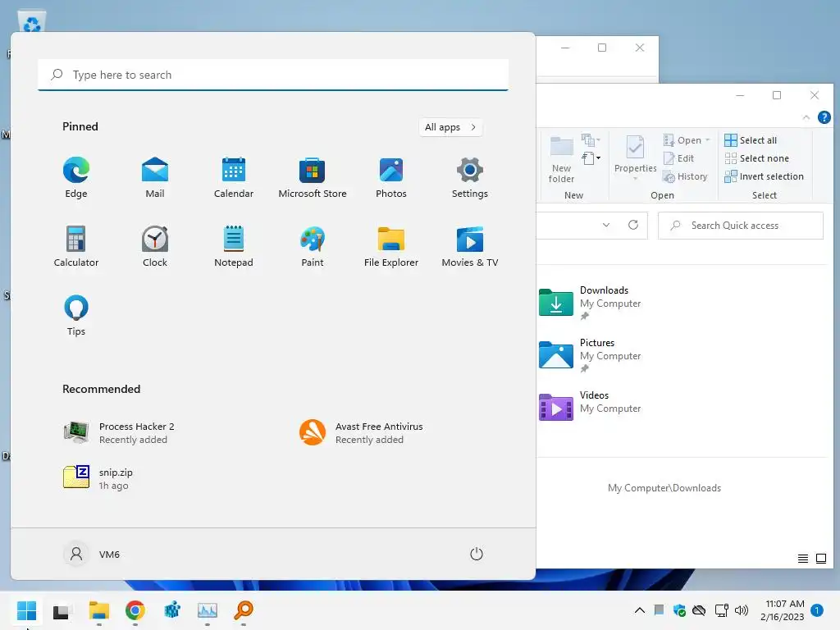Refresh the Explorer folder view
This screenshot has height=630, width=840.
pyautogui.click(x=633, y=225)
